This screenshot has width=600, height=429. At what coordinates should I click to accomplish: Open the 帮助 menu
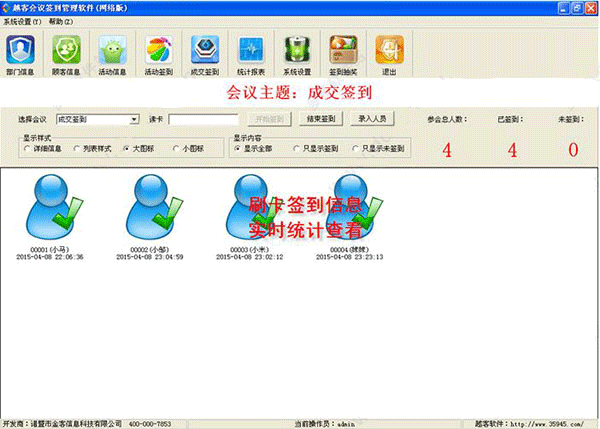(x=61, y=22)
